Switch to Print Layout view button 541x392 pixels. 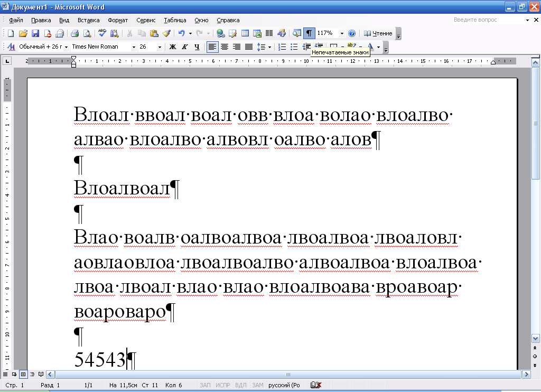[x=23, y=374]
